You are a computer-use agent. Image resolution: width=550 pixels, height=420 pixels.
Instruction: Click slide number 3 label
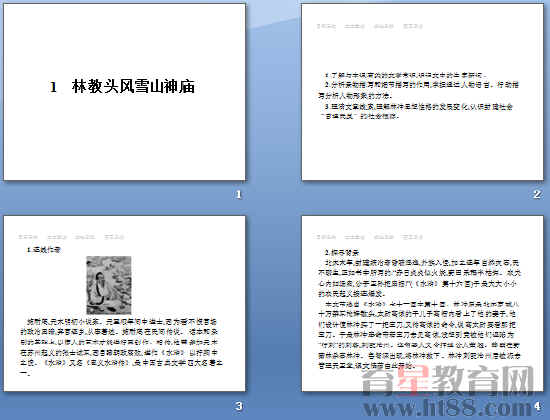pos(239,406)
